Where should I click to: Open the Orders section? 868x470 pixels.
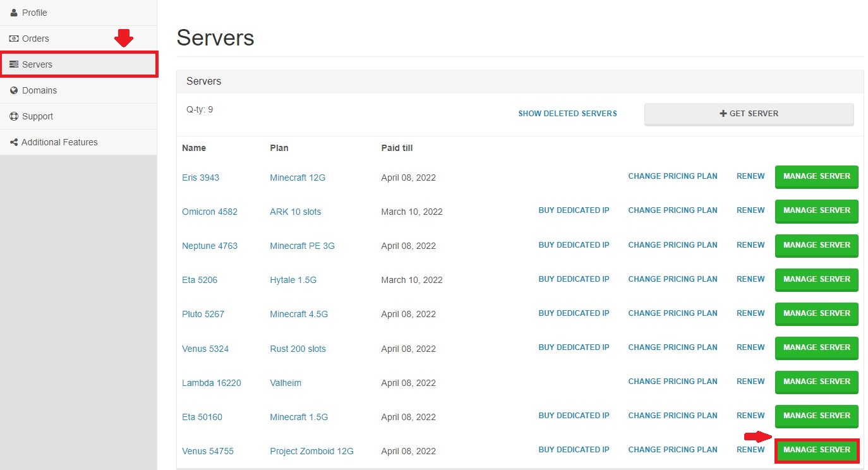34,39
